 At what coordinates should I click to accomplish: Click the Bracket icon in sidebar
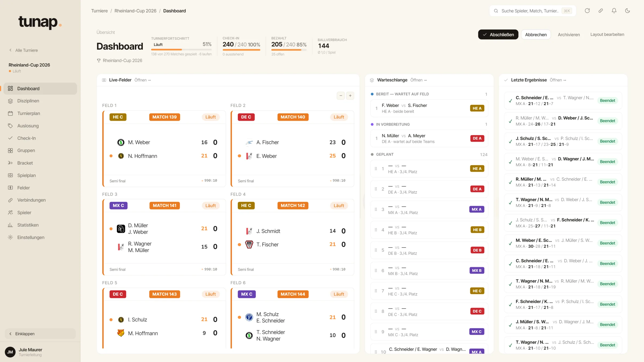tap(10, 163)
